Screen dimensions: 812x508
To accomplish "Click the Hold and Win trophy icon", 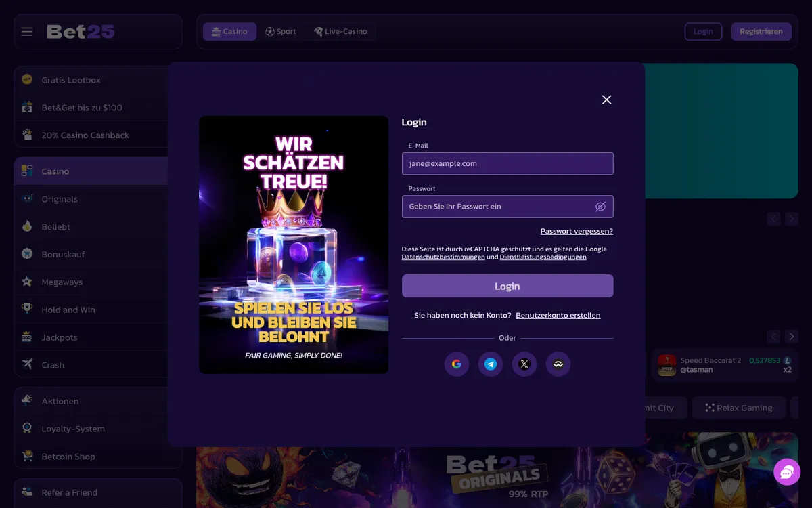I will (27, 310).
